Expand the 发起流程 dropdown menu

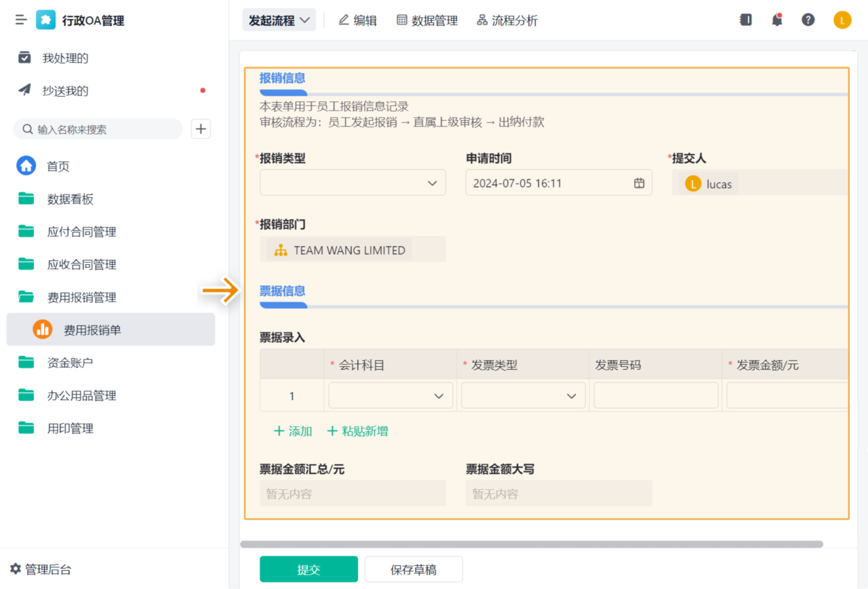point(279,20)
